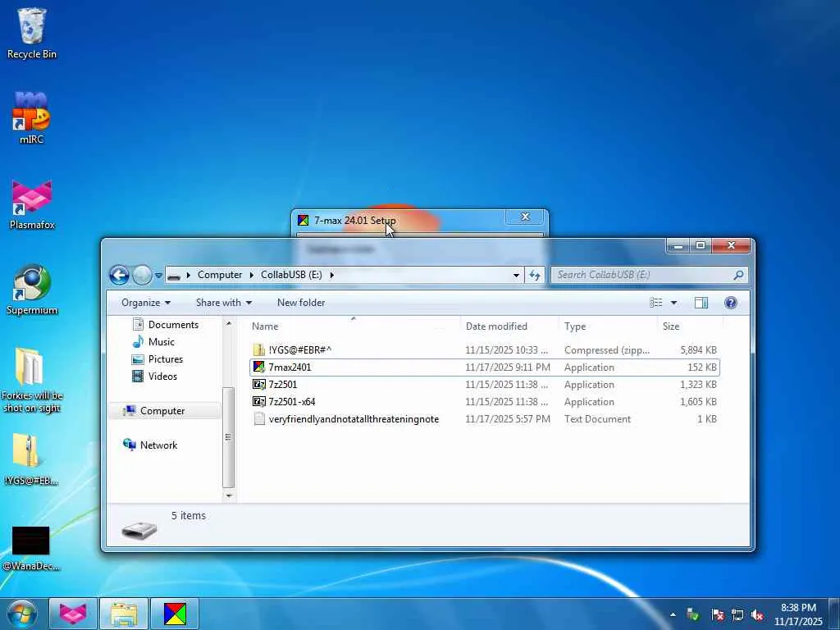Click the navigation pane scroll down arrow
The width and height of the screenshot is (840, 630).
coord(229,495)
